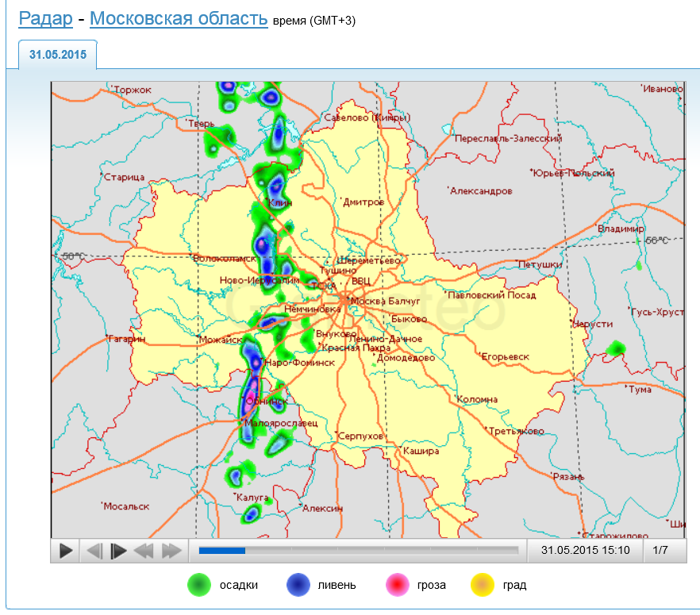700x615 pixels.
Task: Click the Калуга city label on map
Action: 253,498
